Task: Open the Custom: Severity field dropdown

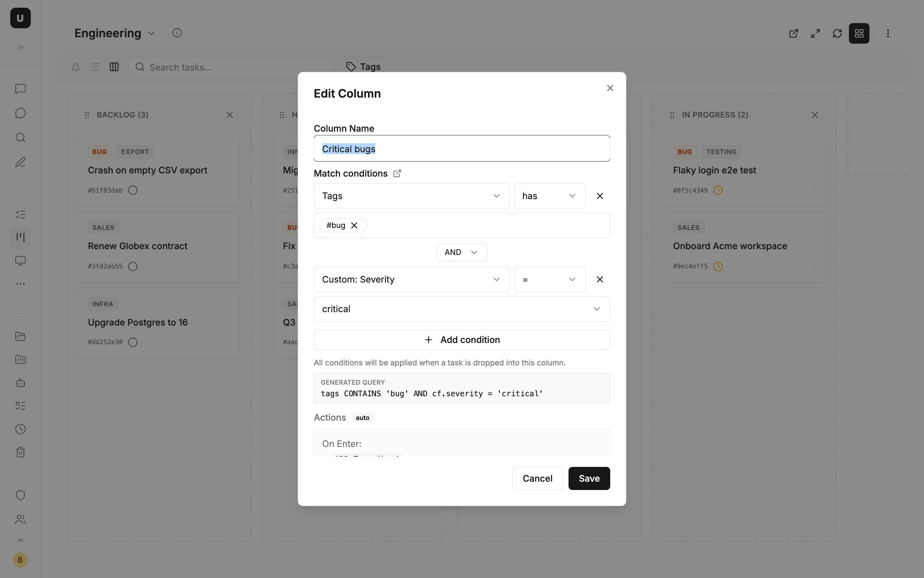Action: (x=412, y=279)
